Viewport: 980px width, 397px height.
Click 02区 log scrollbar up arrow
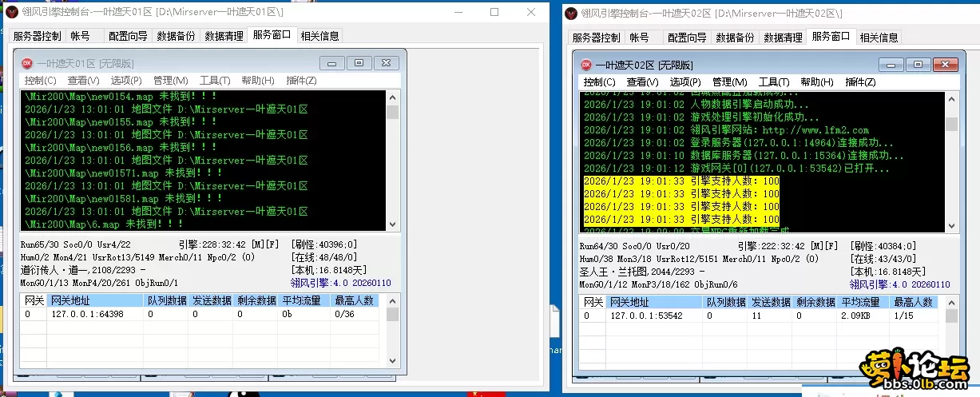[x=951, y=98]
